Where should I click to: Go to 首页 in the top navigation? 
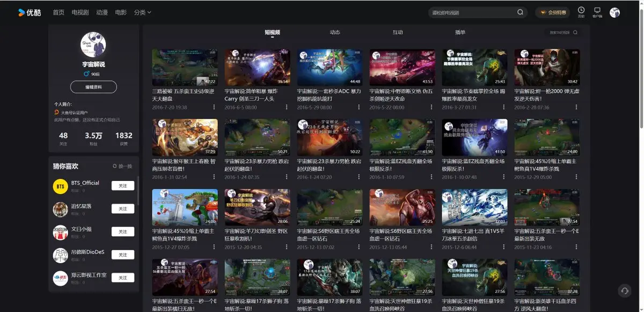(x=58, y=12)
